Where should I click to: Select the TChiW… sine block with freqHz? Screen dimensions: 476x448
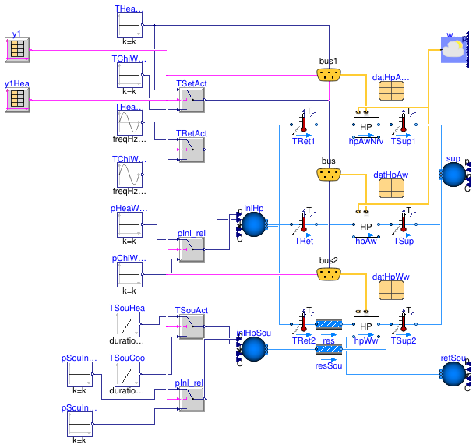coord(129,175)
